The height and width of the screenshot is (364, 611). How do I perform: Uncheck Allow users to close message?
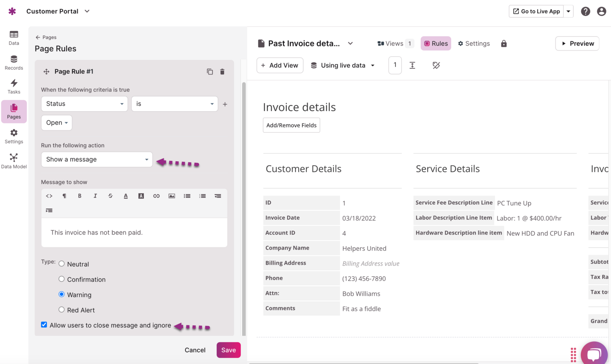[44, 325]
